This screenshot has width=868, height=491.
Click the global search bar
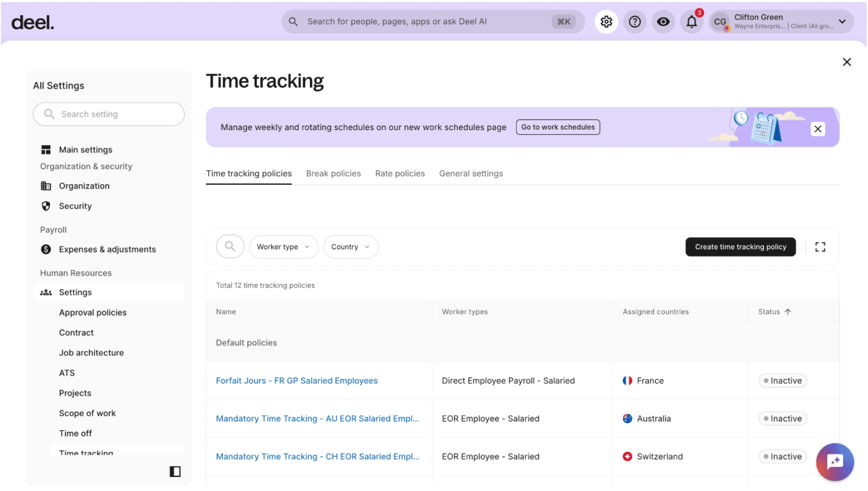pyautogui.click(x=433, y=21)
